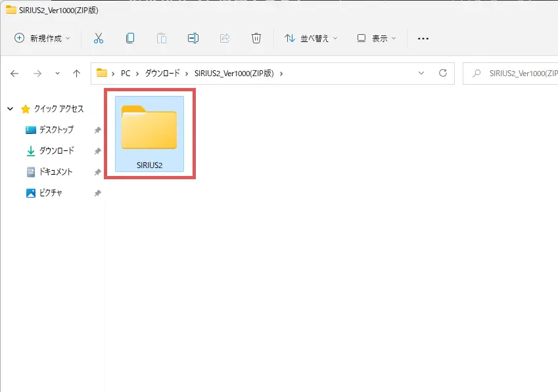
Task: Click the SIRIUS2 folder name label
Action: (x=149, y=165)
